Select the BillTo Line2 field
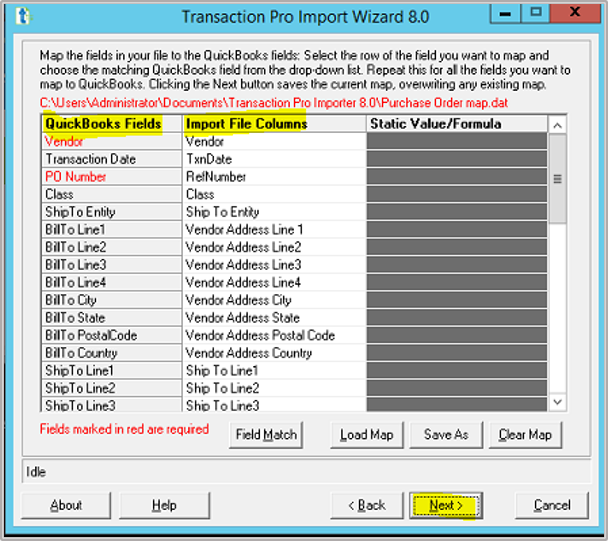 point(111,247)
